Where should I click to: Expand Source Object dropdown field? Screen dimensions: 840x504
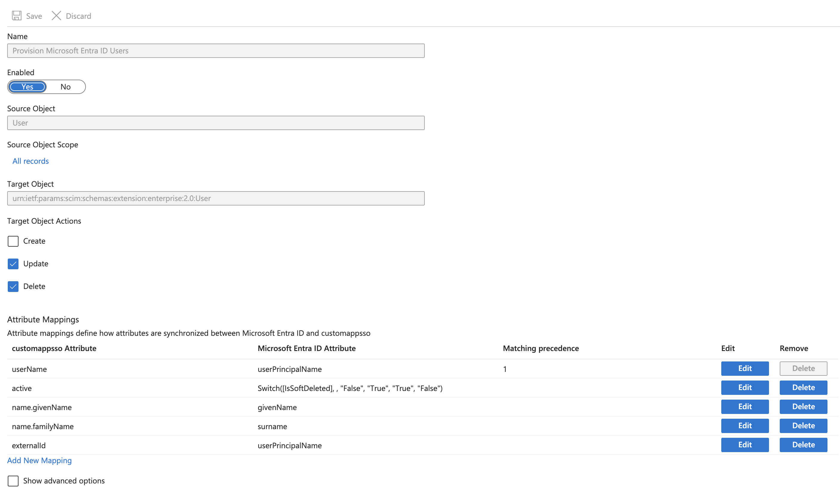216,122
